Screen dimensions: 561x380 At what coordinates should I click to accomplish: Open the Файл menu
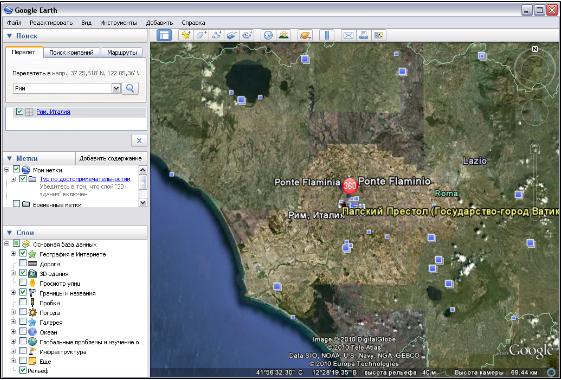coord(14,23)
